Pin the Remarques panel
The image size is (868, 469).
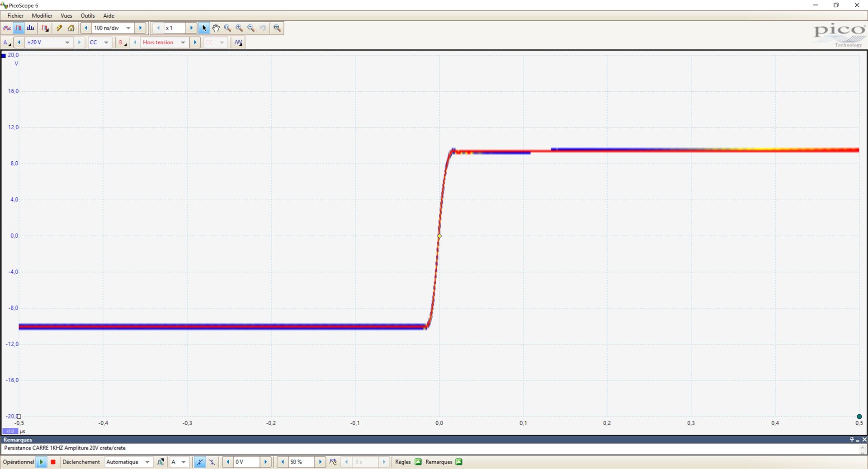click(852, 440)
